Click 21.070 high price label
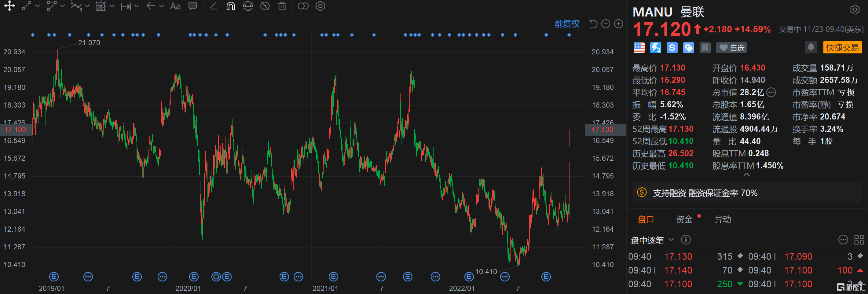This screenshot has height=294, width=868. pyautogui.click(x=89, y=43)
